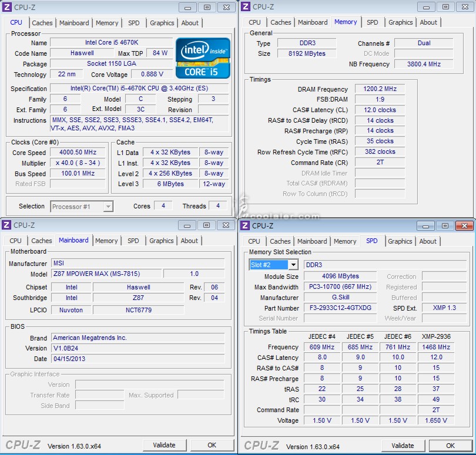Click the memory Manufacturer value G.Skill
The width and height of the screenshot is (476, 455).
[x=340, y=297]
